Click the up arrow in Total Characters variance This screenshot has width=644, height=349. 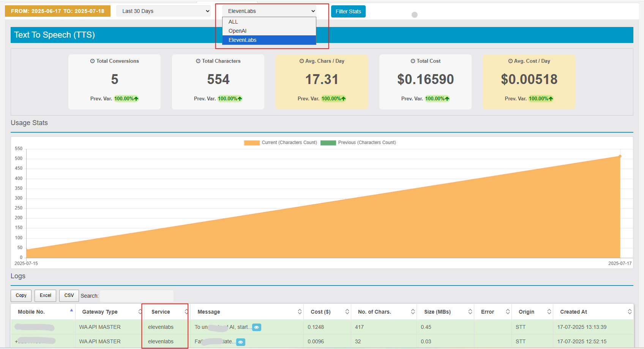[240, 99]
